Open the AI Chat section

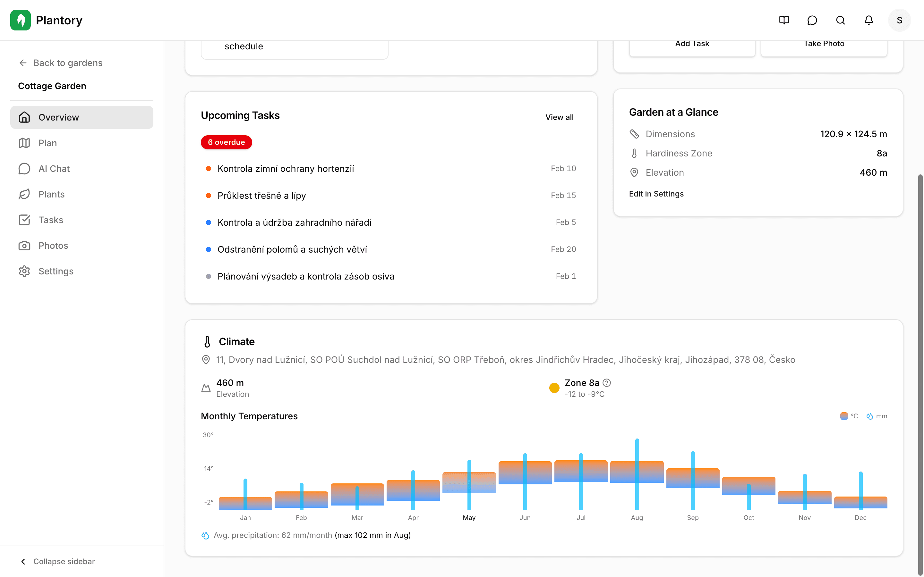(x=54, y=169)
